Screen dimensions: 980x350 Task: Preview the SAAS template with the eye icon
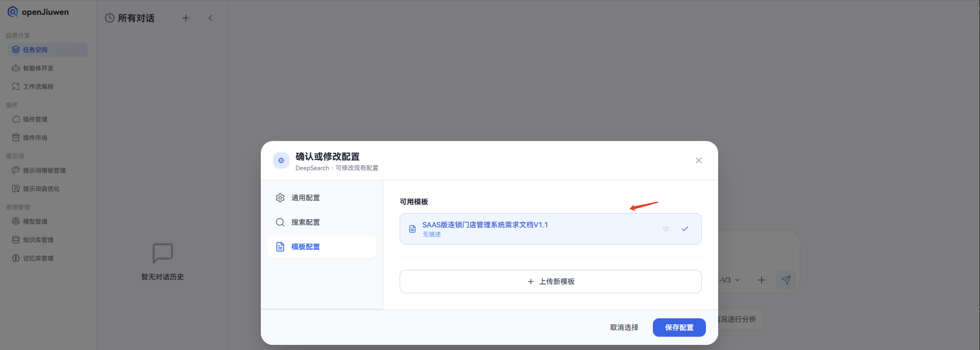[666, 228]
